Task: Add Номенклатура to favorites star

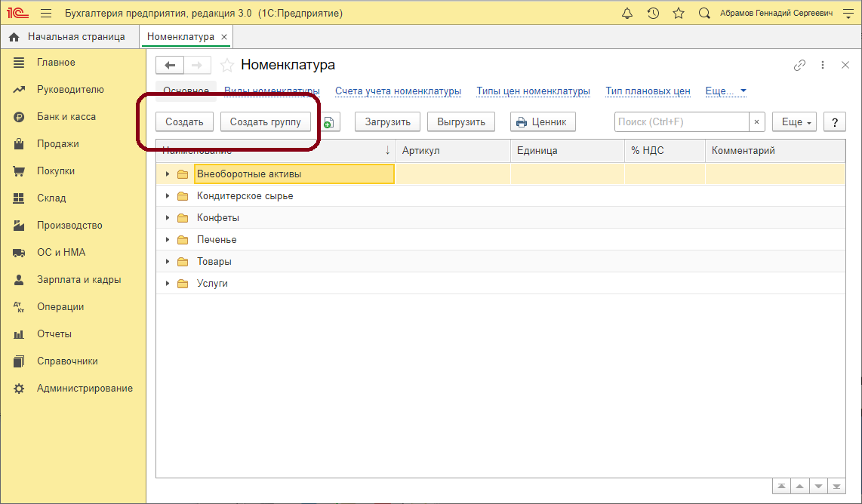Action: coord(226,65)
